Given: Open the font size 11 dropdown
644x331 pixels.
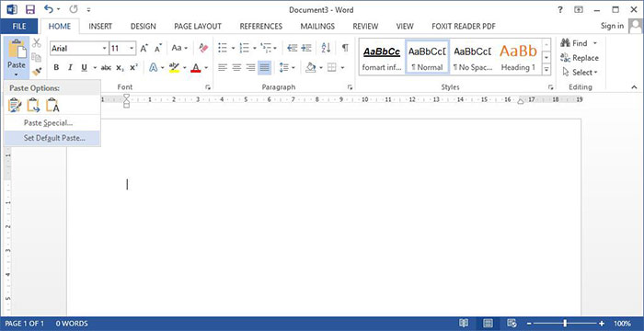Looking at the screenshot, I should tap(132, 49).
